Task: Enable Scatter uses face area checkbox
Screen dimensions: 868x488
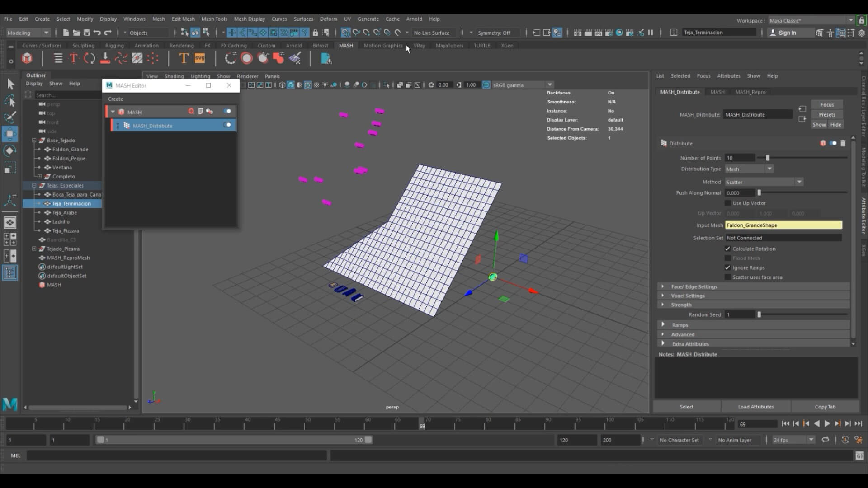Action: (x=727, y=277)
